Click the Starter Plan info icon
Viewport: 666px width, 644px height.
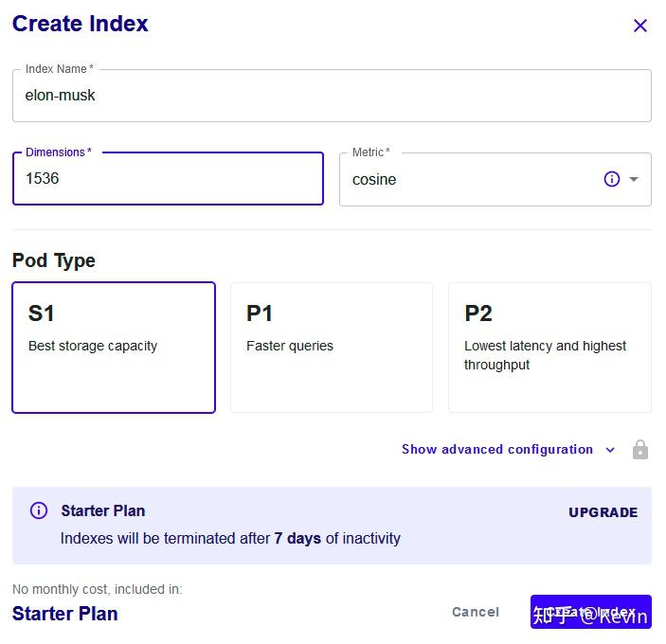(39, 510)
